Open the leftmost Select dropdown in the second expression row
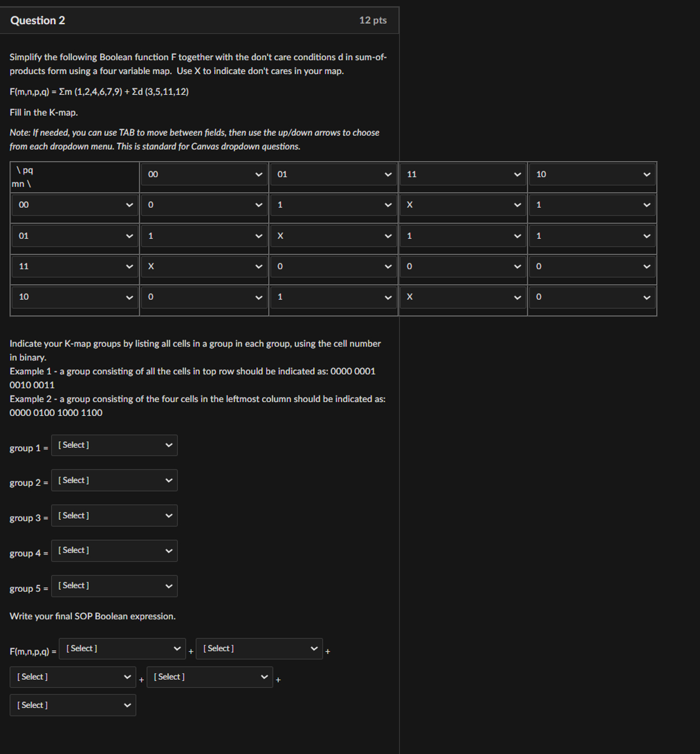The height and width of the screenshot is (754, 700). tap(72, 676)
